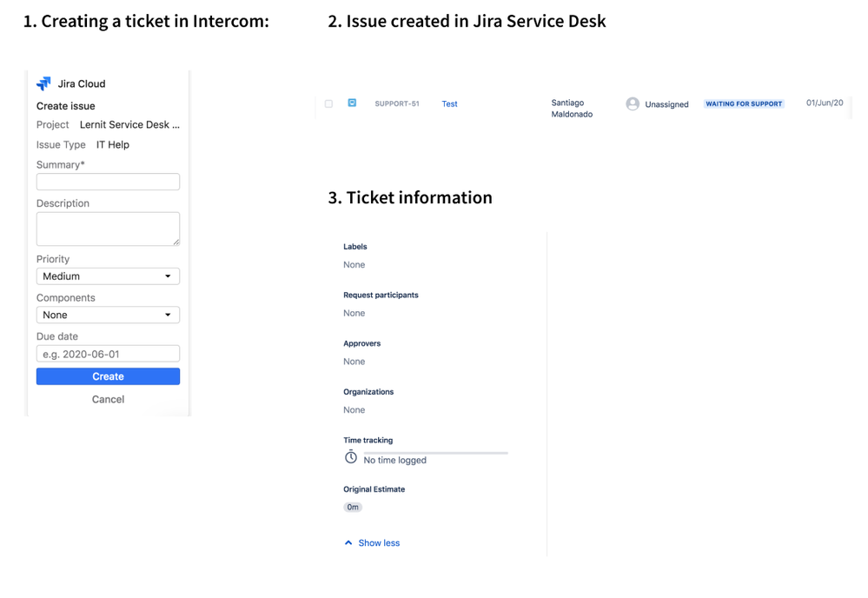
Task: Click the blue Create button
Action: [x=108, y=376]
